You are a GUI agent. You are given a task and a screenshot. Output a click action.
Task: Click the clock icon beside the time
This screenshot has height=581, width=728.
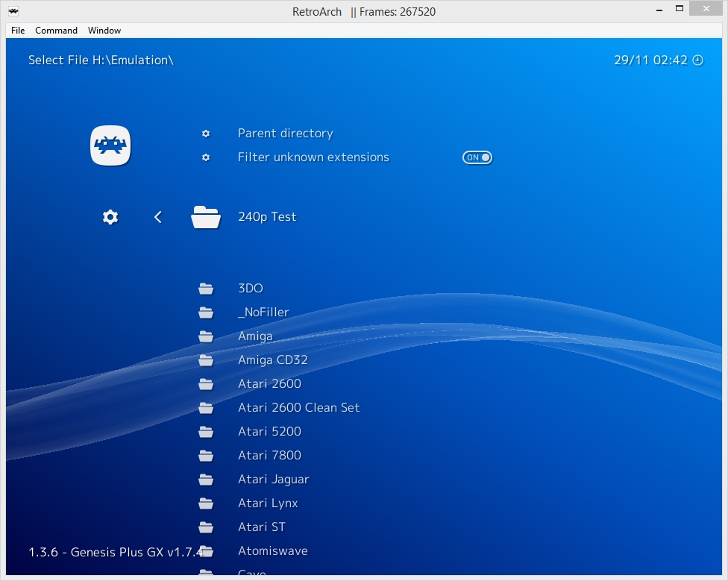(x=698, y=60)
